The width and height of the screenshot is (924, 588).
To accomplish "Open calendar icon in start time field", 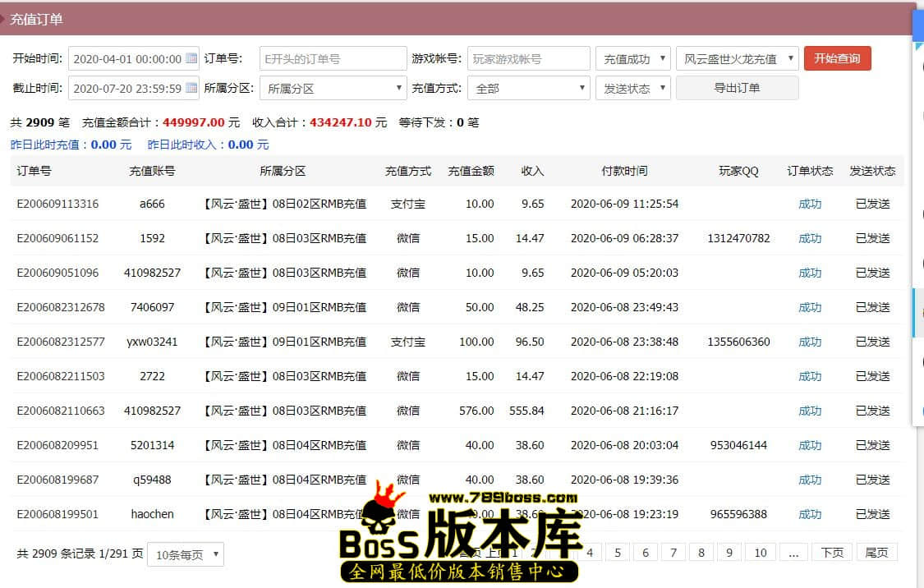I will pyautogui.click(x=191, y=58).
